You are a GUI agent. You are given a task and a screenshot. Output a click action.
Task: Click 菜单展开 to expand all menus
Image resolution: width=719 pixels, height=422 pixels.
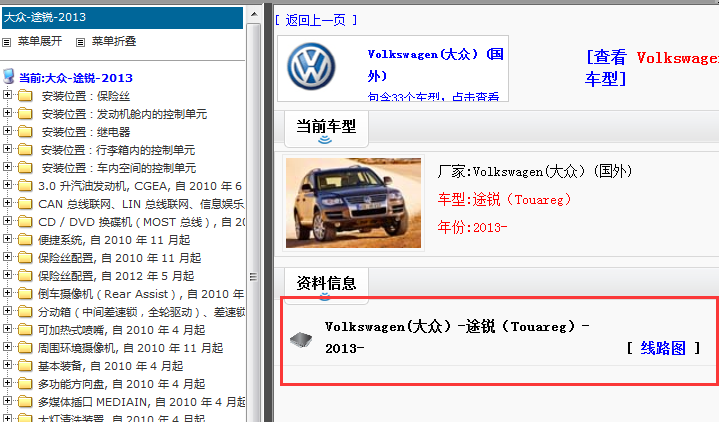tap(40, 41)
